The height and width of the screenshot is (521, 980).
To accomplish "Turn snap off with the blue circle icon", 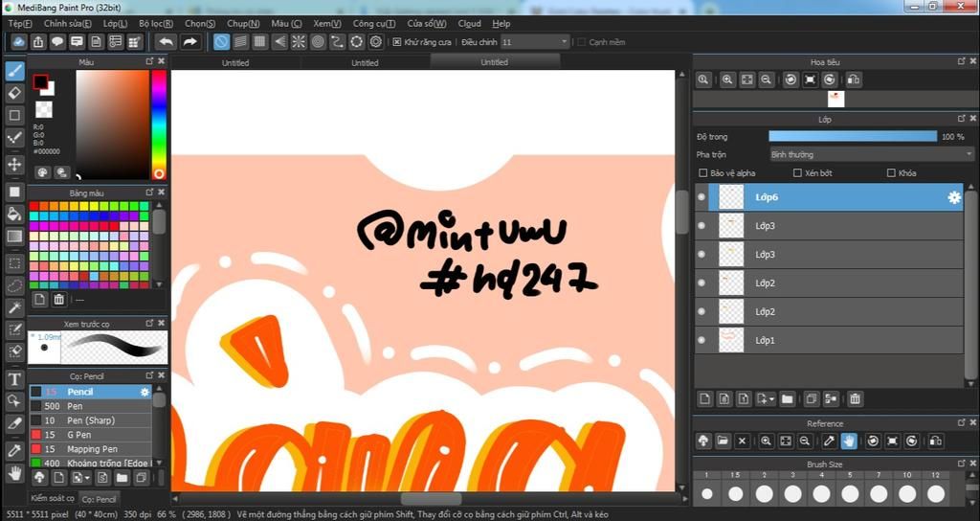I will pyautogui.click(x=221, y=42).
